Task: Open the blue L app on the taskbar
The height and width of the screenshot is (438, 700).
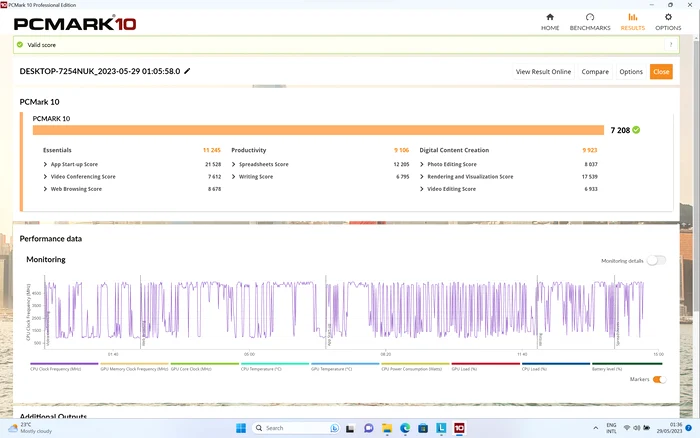Action: pos(441,429)
